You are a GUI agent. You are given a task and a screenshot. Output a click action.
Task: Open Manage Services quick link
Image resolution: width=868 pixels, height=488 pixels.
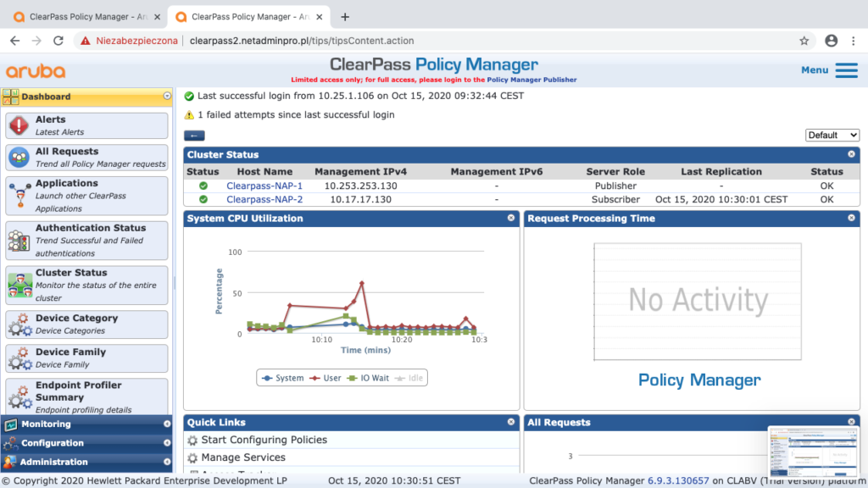coord(243,457)
